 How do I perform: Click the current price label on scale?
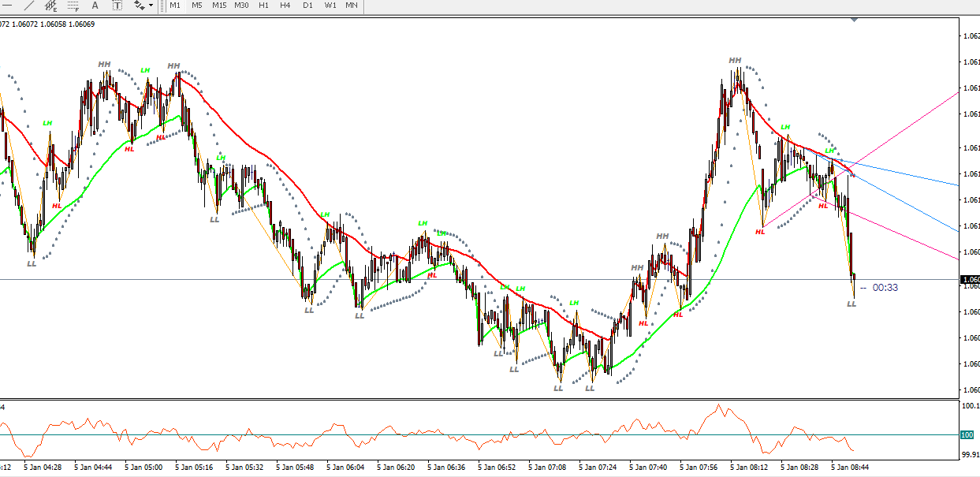pos(969,280)
